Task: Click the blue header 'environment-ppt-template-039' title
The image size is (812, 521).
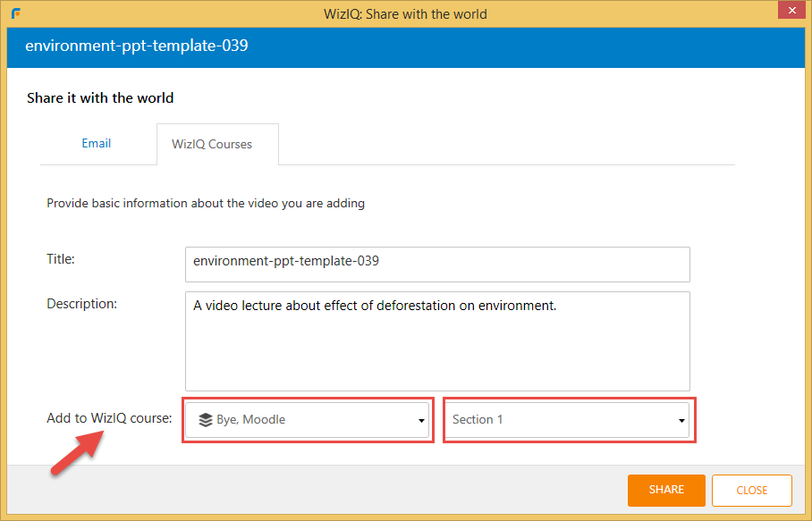Action: 137,46
